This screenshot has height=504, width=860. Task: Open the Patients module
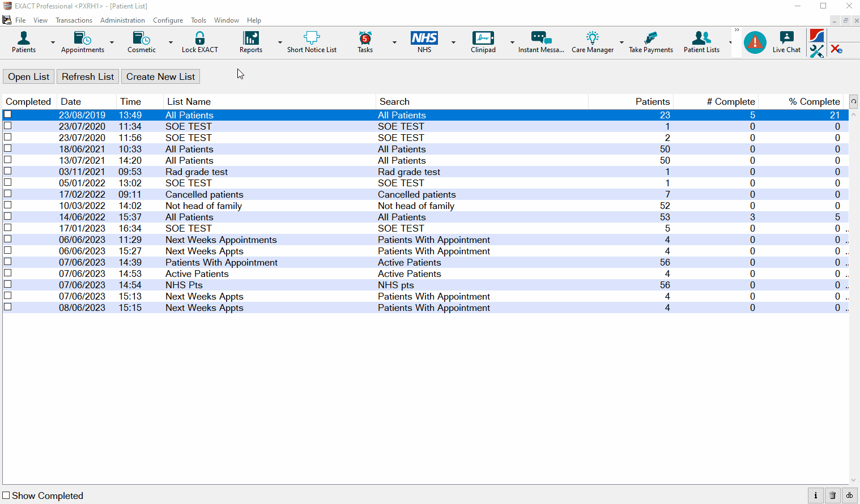tap(23, 42)
